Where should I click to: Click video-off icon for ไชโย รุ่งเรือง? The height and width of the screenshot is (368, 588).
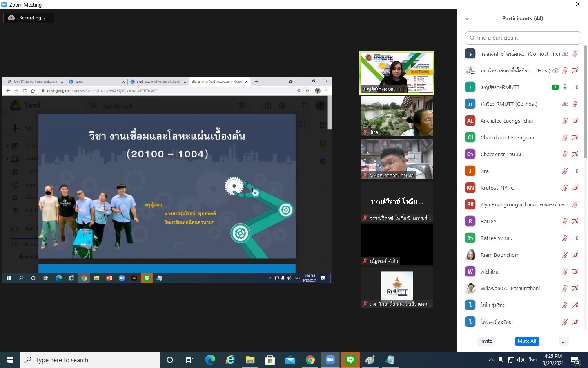click(x=575, y=305)
